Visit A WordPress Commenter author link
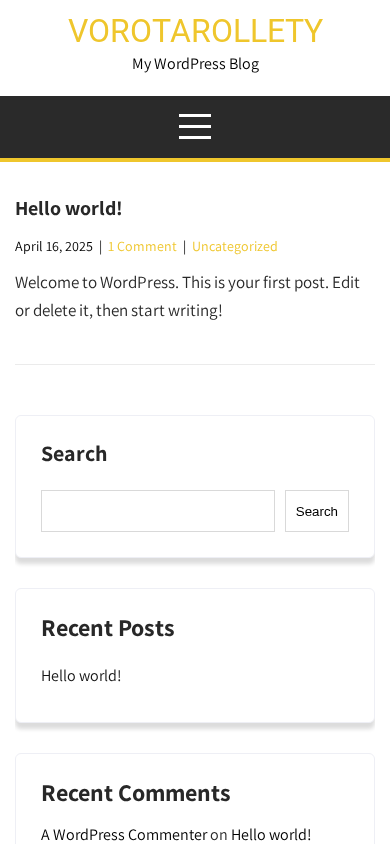390x844 pixels. (x=124, y=834)
